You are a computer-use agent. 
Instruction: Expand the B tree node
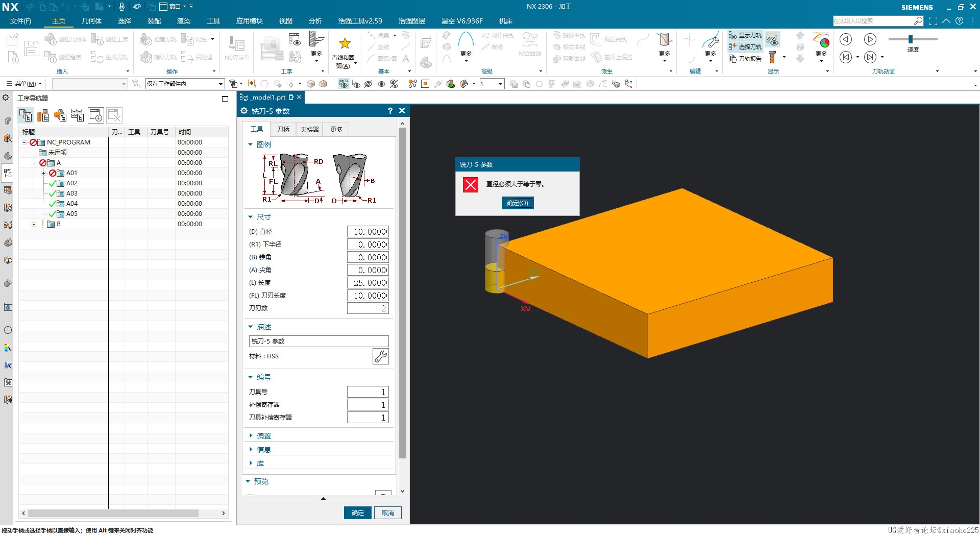[34, 224]
